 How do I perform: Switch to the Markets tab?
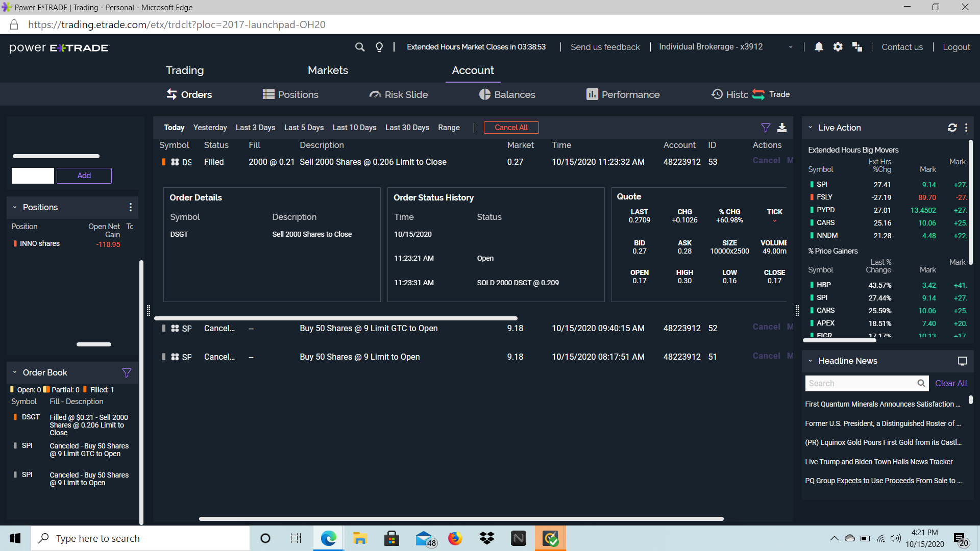[x=328, y=70]
